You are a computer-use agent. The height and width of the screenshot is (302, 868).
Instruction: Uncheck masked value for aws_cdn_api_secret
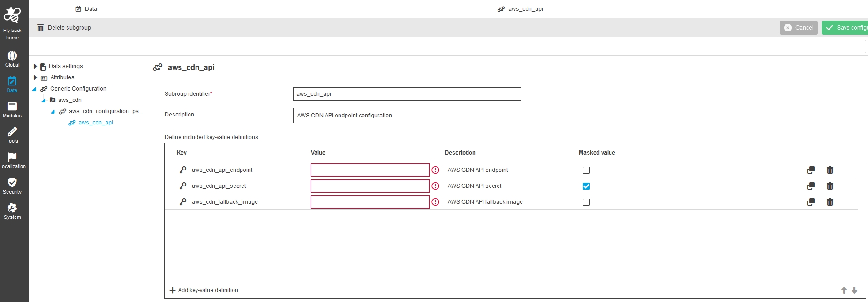586,186
